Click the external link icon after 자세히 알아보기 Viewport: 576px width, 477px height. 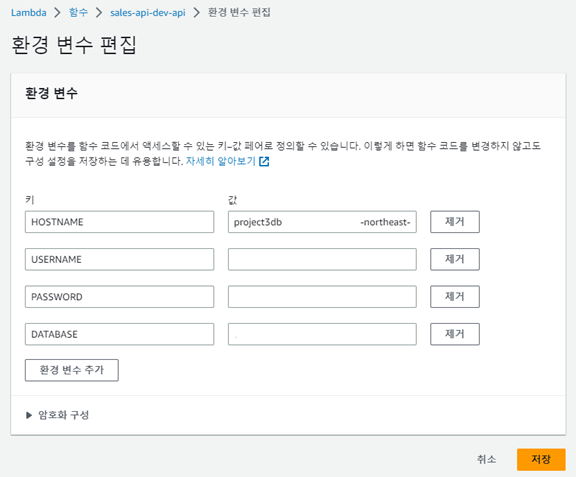[x=264, y=162]
